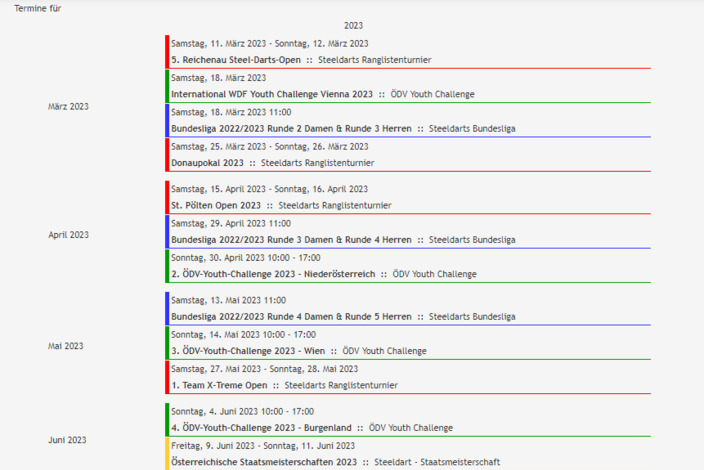Viewport: 704px width, 470px height.
Task: Click the 2023 year heading
Action: 353,26
